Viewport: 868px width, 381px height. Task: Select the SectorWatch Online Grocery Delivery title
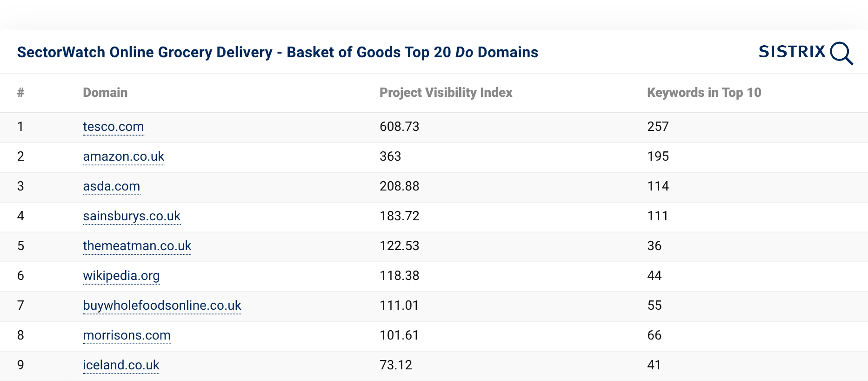278,52
